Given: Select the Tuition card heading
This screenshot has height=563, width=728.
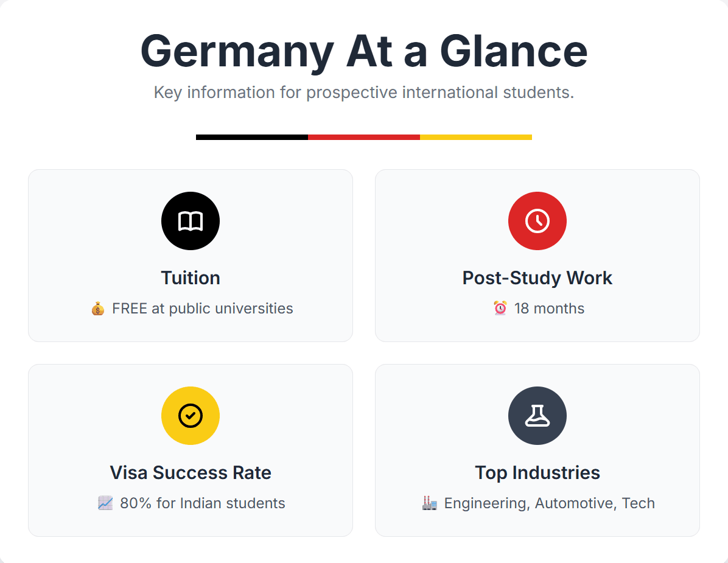Looking at the screenshot, I should point(191,278).
